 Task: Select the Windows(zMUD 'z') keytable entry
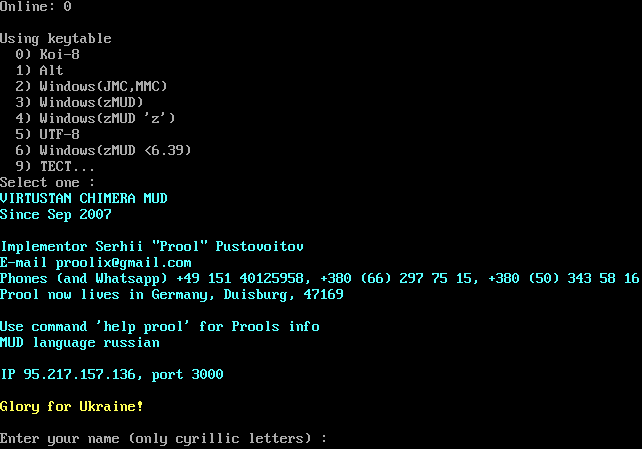point(107,119)
